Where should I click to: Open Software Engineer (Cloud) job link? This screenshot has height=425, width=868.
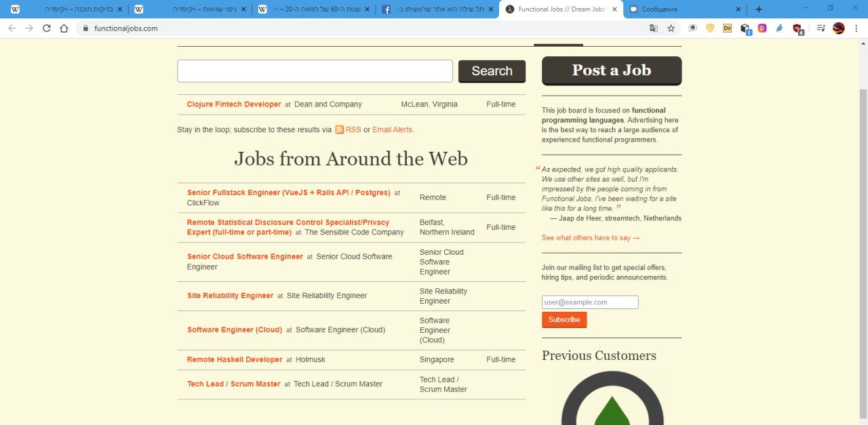pos(235,329)
